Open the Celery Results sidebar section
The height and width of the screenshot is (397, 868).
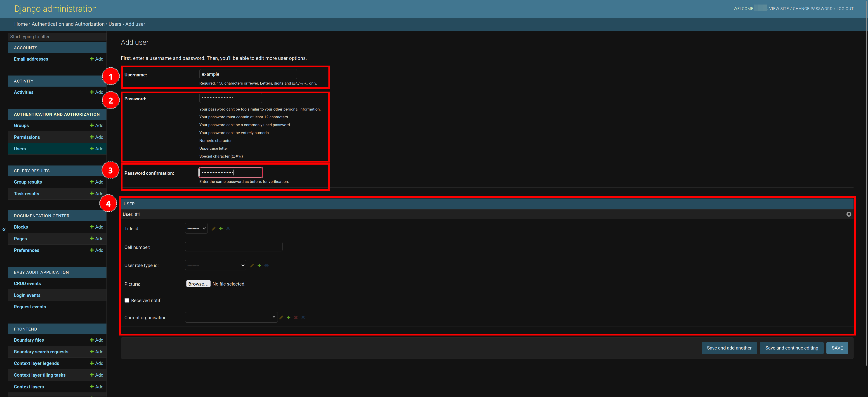pyautogui.click(x=32, y=171)
